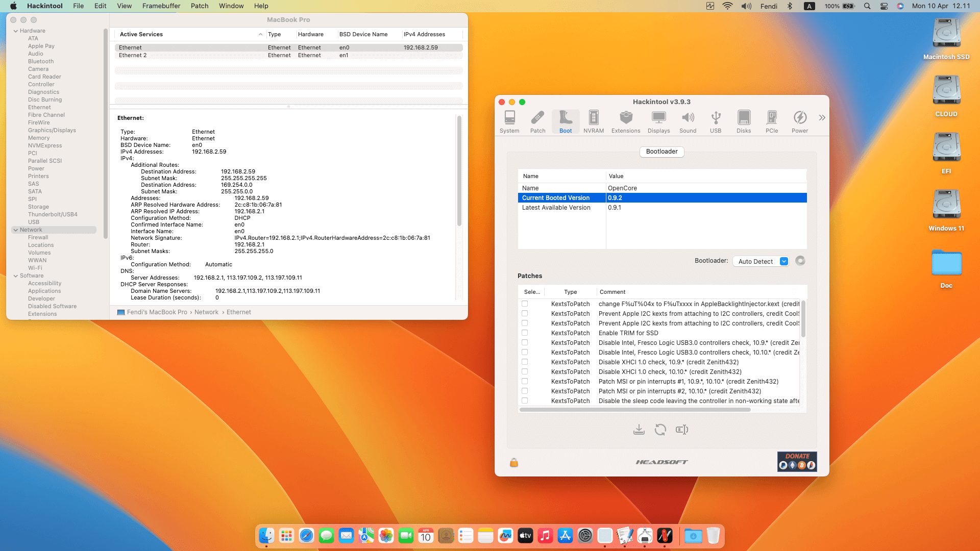Open the File menu
980x551 pixels.
coord(79,6)
